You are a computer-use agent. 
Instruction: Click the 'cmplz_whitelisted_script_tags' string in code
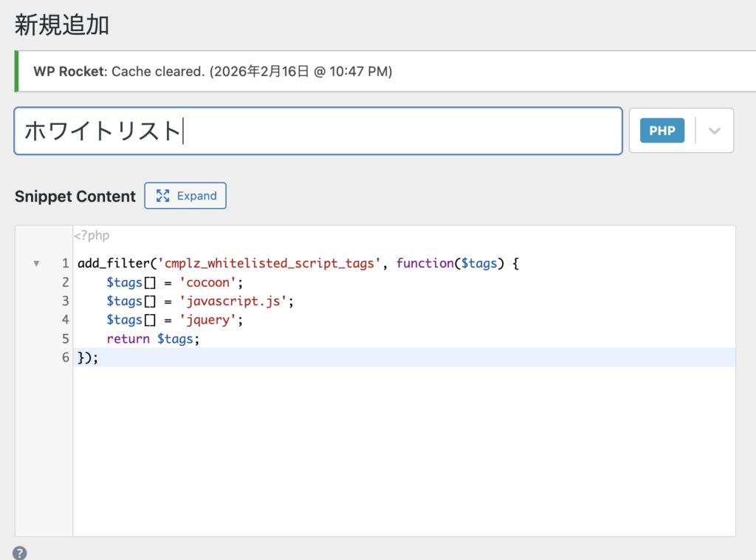tap(271, 264)
